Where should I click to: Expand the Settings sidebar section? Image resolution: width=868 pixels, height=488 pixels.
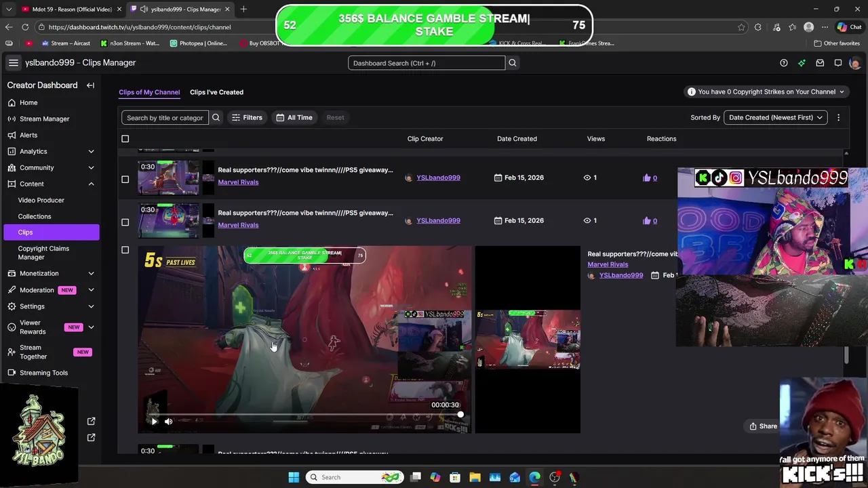(91, 306)
